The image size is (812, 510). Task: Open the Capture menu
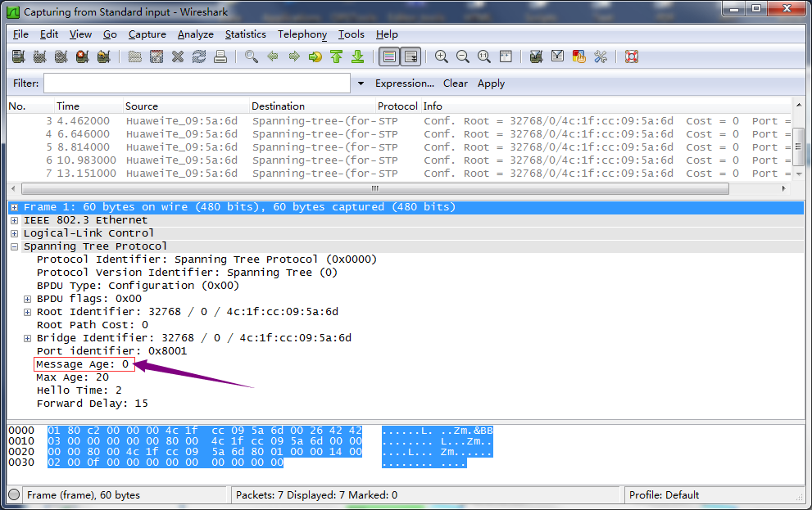[x=147, y=34]
